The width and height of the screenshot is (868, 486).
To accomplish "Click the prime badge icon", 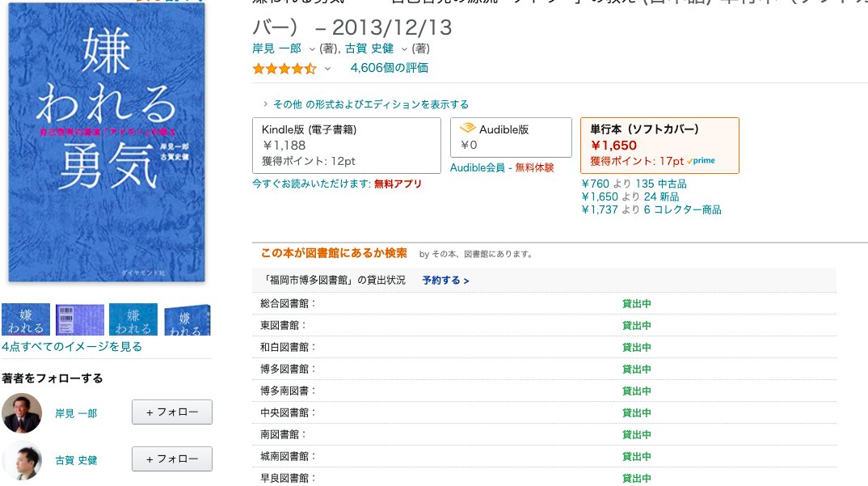I will point(701,161).
